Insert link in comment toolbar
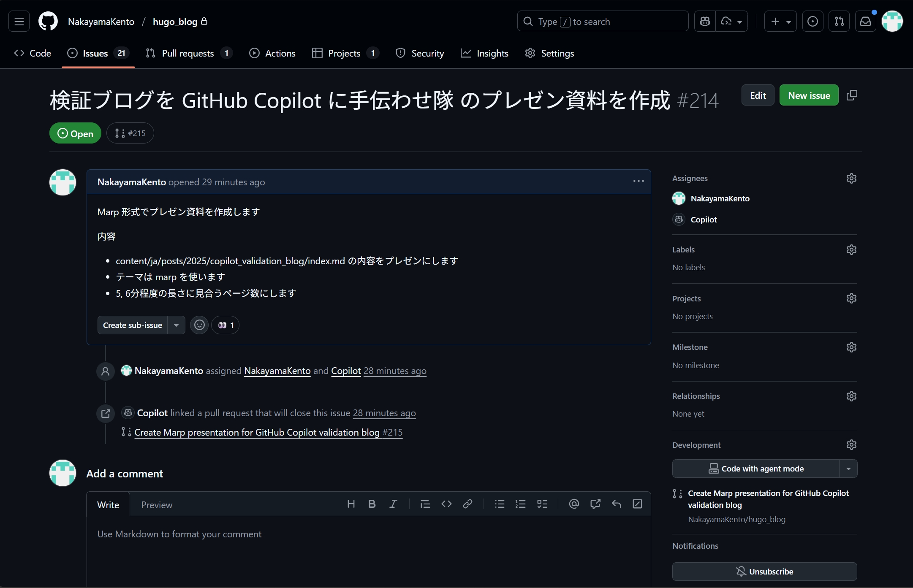The image size is (913, 588). point(467,504)
